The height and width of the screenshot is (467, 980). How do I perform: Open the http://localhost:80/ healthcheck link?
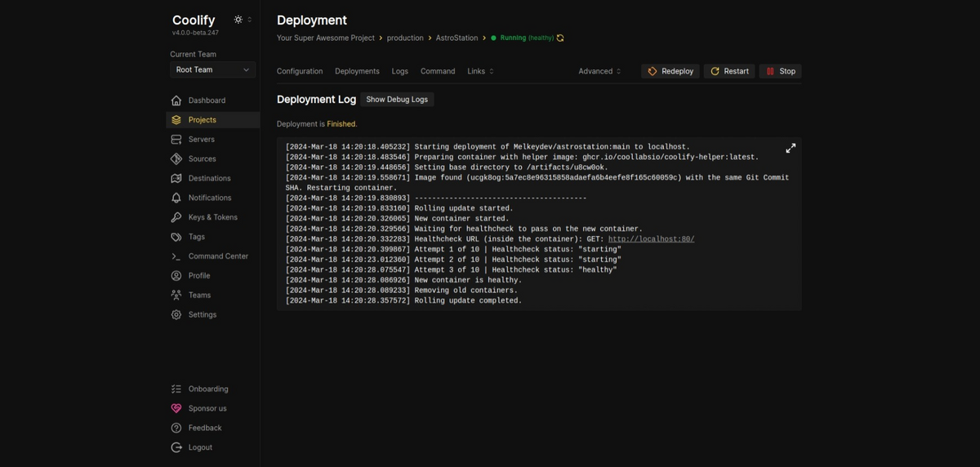click(651, 239)
